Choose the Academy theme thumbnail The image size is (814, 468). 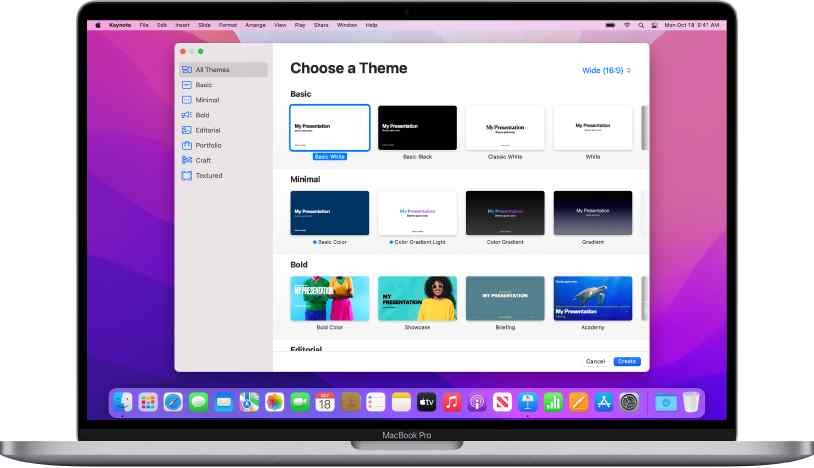tap(593, 298)
